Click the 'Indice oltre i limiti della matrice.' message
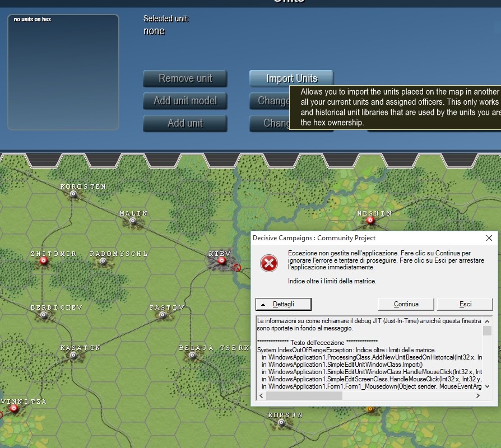This screenshot has width=501, height=448. [332, 281]
